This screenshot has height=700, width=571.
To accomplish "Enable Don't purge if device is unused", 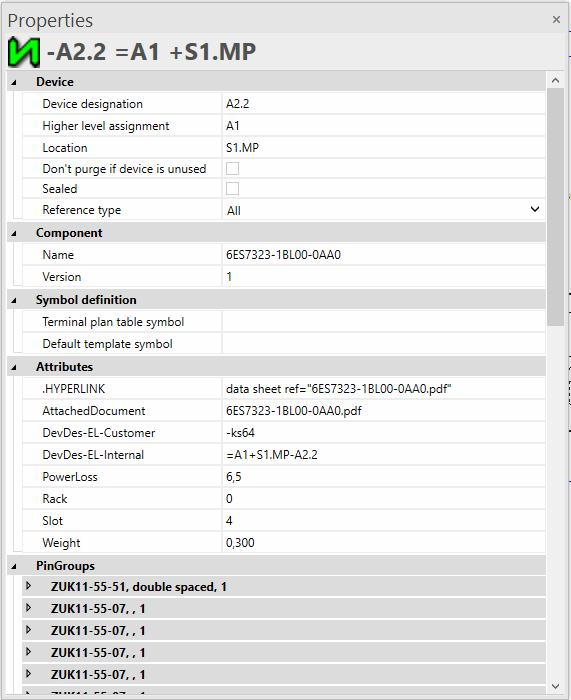I will (x=232, y=168).
